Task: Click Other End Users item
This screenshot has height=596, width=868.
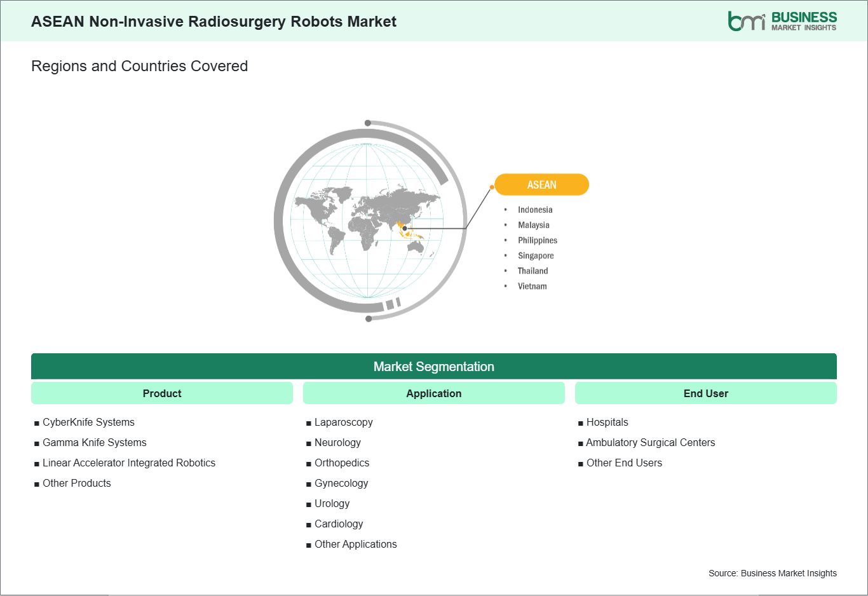Action: point(624,463)
